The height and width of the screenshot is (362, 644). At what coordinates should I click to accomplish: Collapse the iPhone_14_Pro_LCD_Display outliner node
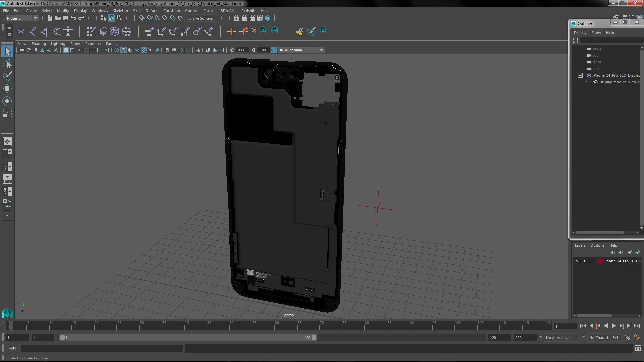click(x=580, y=75)
